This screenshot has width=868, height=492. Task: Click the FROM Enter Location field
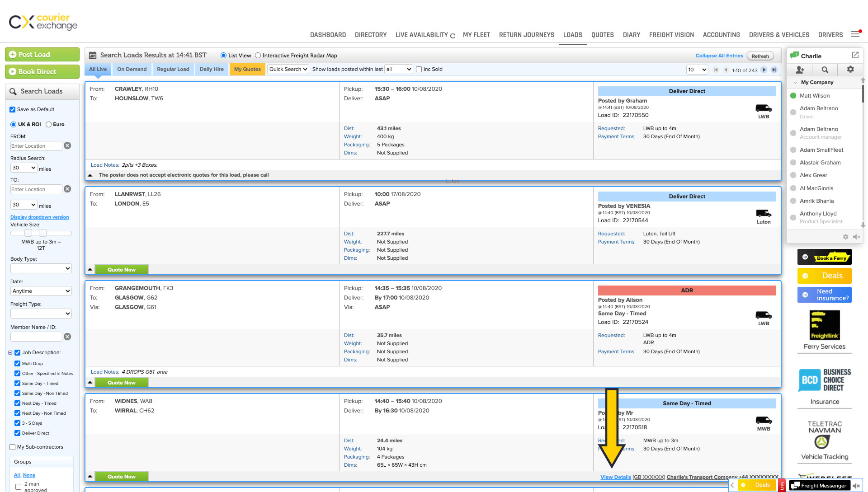[36, 146]
